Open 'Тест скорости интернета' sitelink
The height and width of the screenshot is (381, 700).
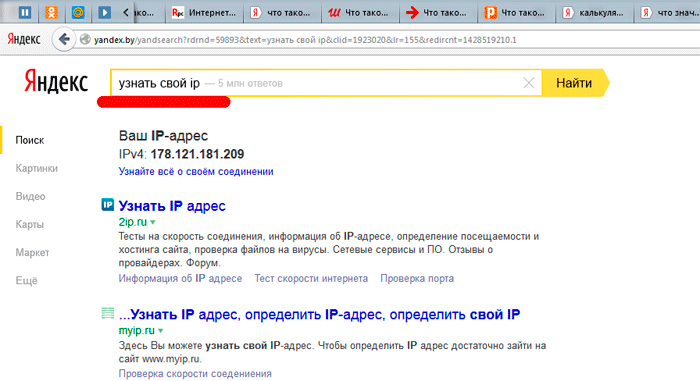311,279
